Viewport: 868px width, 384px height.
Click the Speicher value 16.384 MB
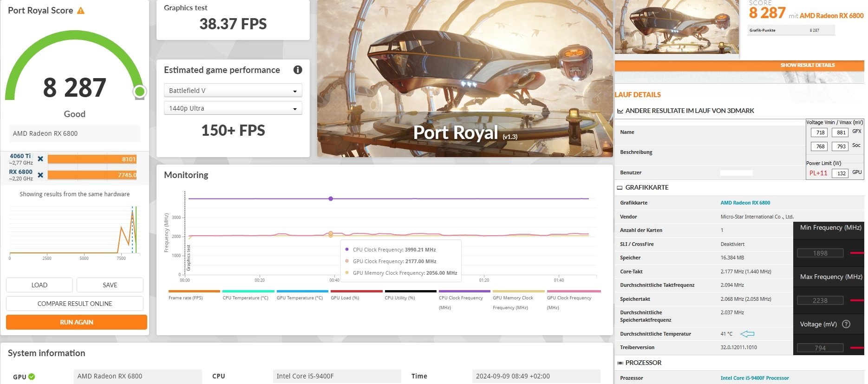(x=732, y=258)
